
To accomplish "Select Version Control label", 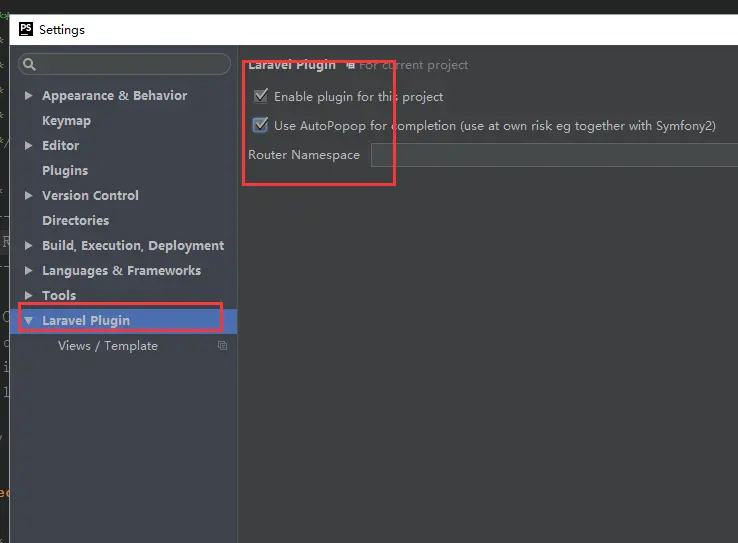I will pyautogui.click(x=90, y=195).
